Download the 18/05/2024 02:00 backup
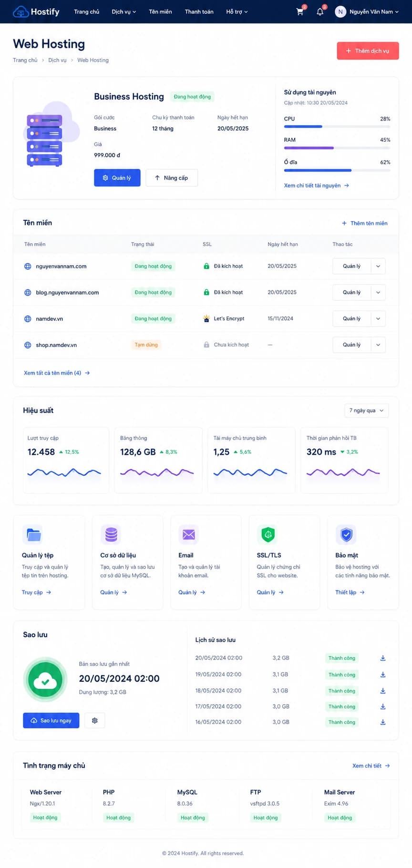This screenshot has height=868, width=412. tap(383, 691)
